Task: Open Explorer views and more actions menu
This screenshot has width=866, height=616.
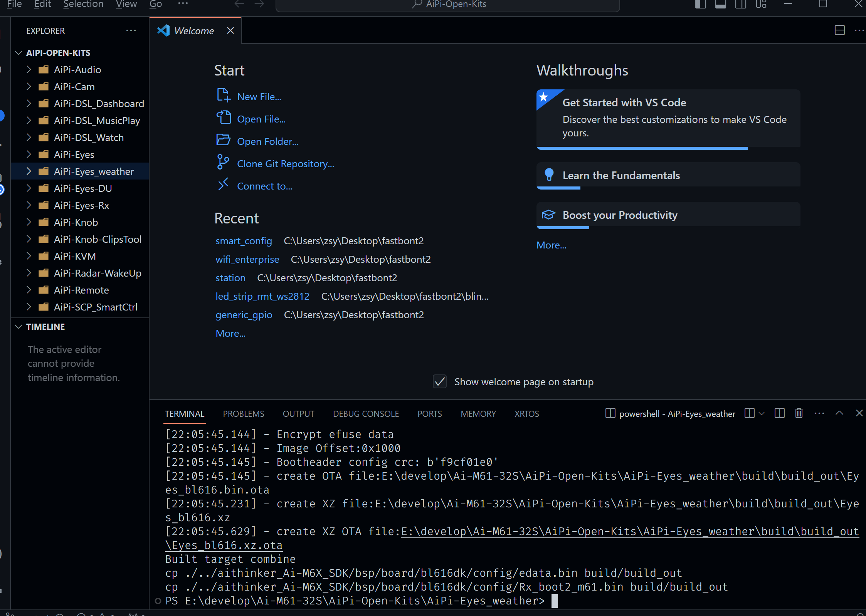Action: click(x=131, y=31)
